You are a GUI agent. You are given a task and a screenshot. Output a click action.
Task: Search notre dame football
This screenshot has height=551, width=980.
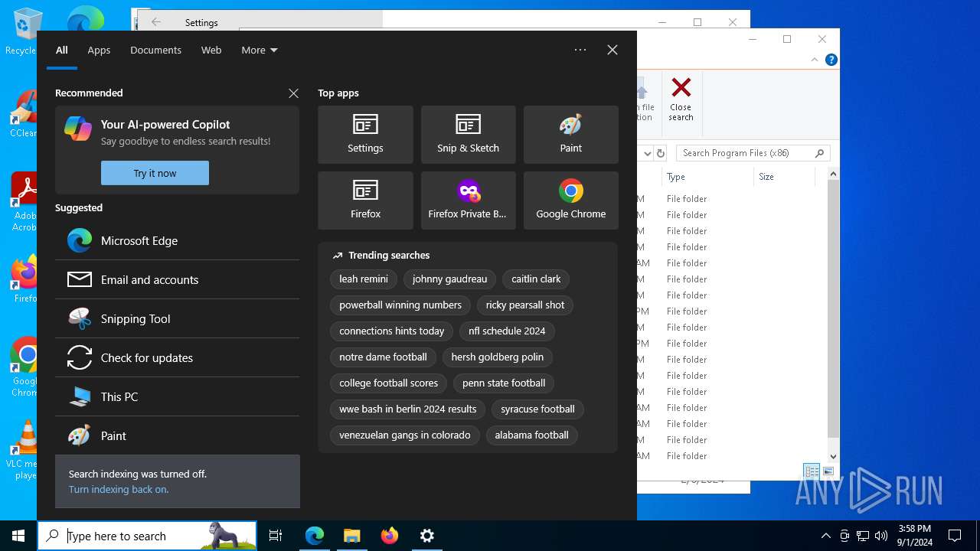click(383, 357)
